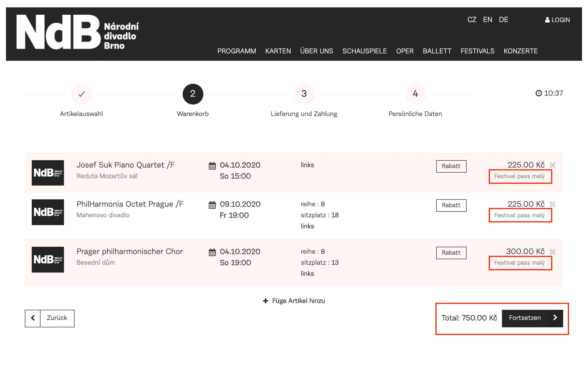Open the FESTIVALS menu item
Screen dimensions: 588x383
[477, 51]
